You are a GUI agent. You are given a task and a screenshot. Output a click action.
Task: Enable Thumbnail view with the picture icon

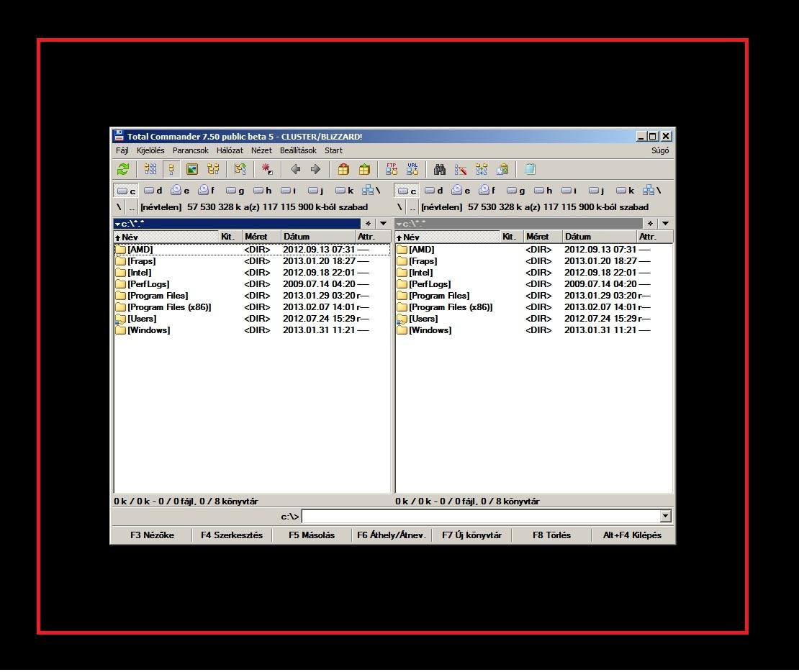(192, 169)
